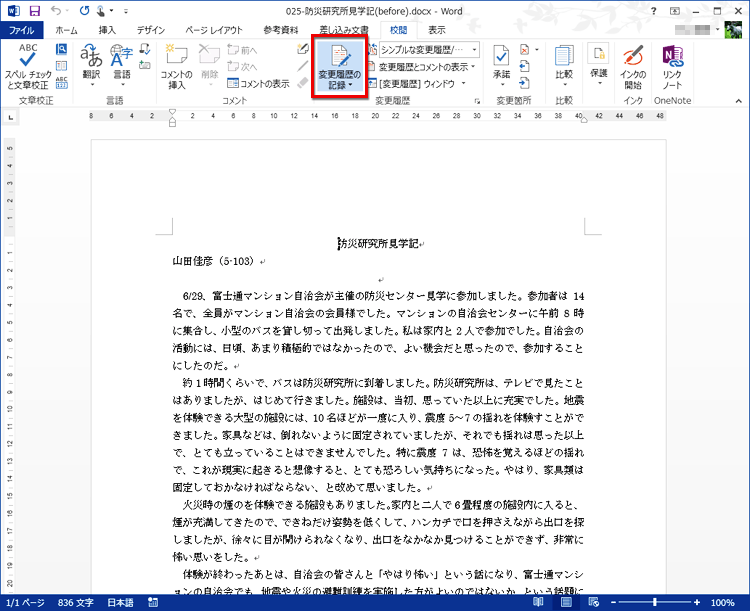Screen dimensions: 750x611
Task: Switch to Print Layout view in the status bar
Action: [566, 602]
